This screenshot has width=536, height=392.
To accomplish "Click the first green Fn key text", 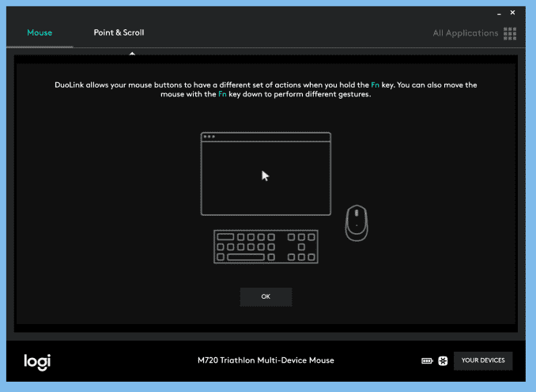I will tap(376, 85).
